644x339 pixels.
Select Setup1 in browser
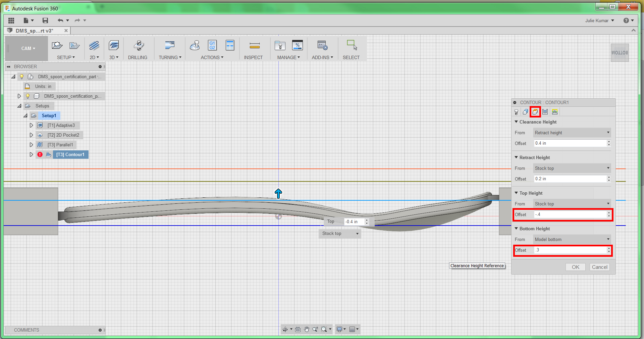[x=49, y=116]
